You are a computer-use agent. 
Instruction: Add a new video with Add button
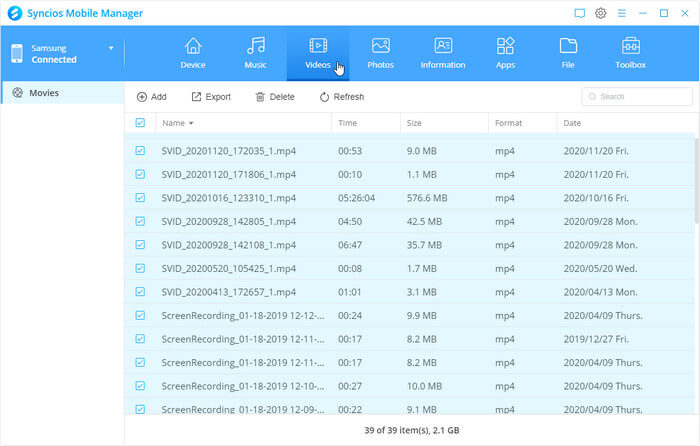pos(152,97)
